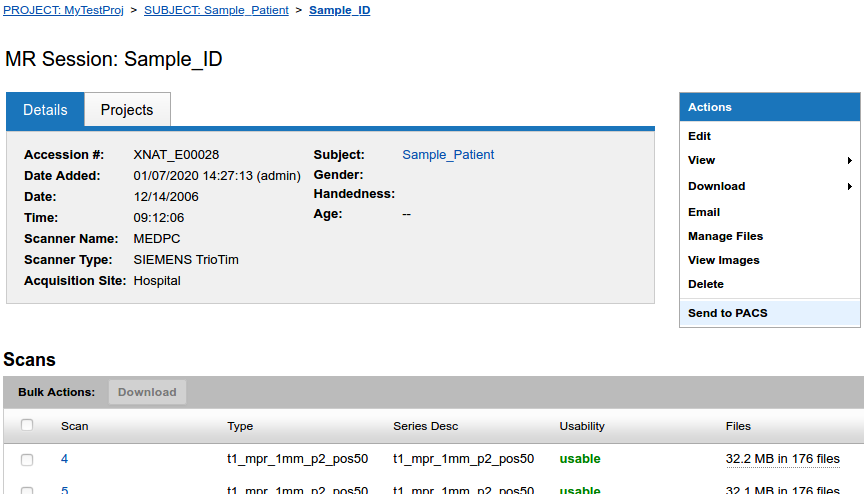
Task: Choose Send to PACS action
Action: pyautogui.click(x=727, y=313)
